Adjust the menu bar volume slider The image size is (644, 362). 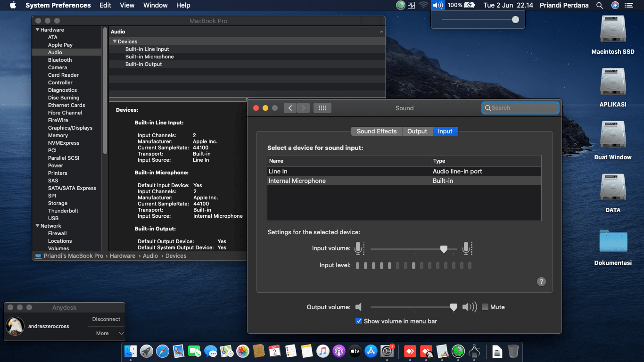point(480,20)
